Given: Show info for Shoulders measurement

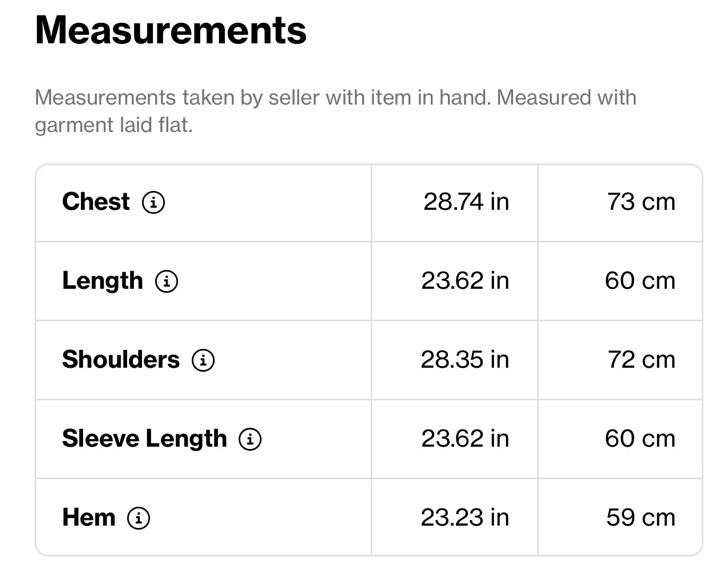Looking at the screenshot, I should point(203,360).
